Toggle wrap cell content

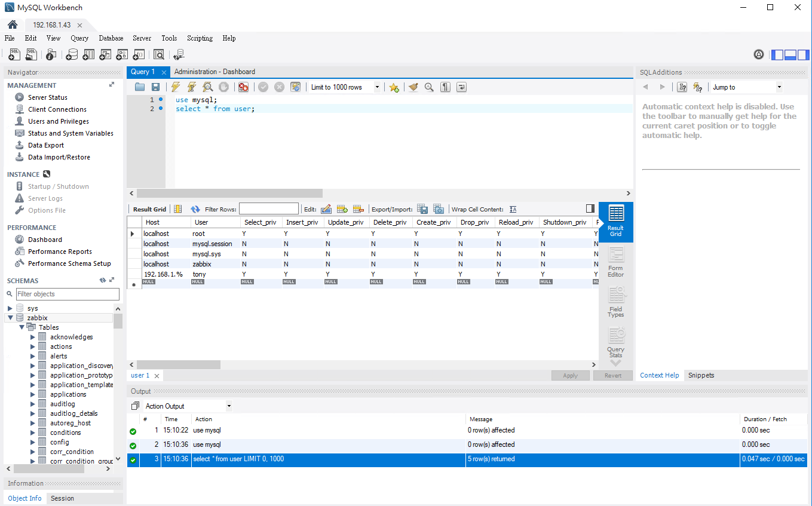tap(513, 209)
